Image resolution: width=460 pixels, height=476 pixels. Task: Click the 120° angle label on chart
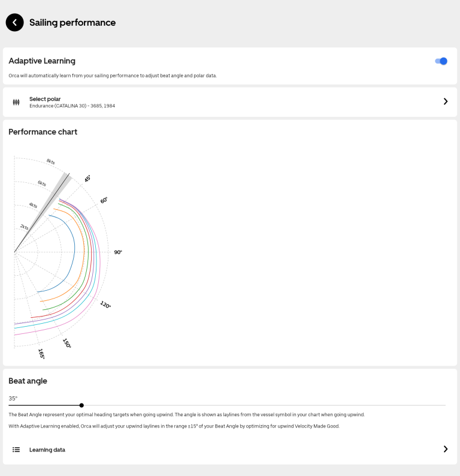click(105, 305)
